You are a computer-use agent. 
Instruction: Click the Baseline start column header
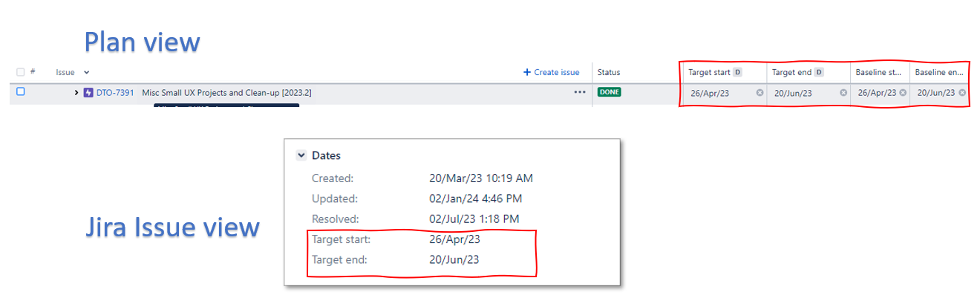pos(879,72)
